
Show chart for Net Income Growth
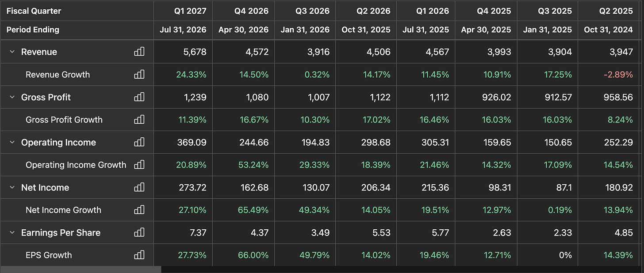(139, 210)
